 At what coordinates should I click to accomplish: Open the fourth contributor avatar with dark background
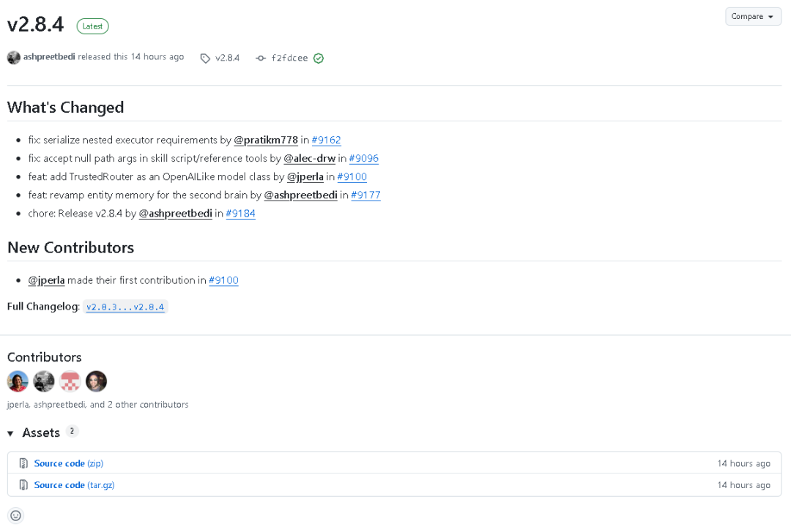click(97, 381)
